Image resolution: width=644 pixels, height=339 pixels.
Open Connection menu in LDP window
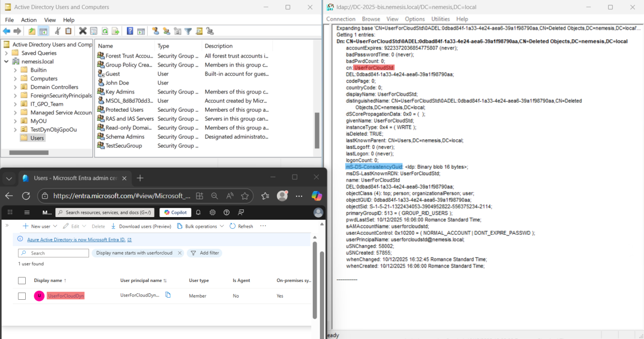[341, 19]
